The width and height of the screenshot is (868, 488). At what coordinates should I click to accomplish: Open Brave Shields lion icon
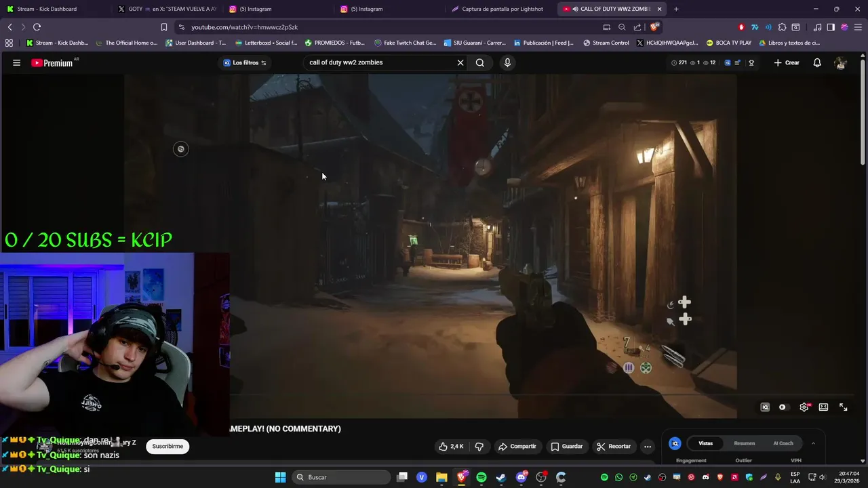[654, 27]
